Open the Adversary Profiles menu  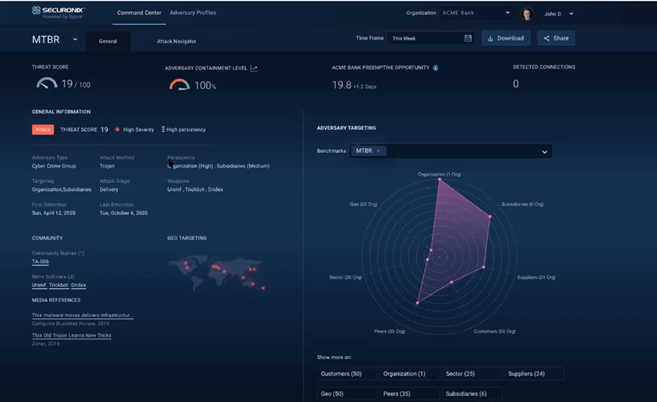click(193, 13)
